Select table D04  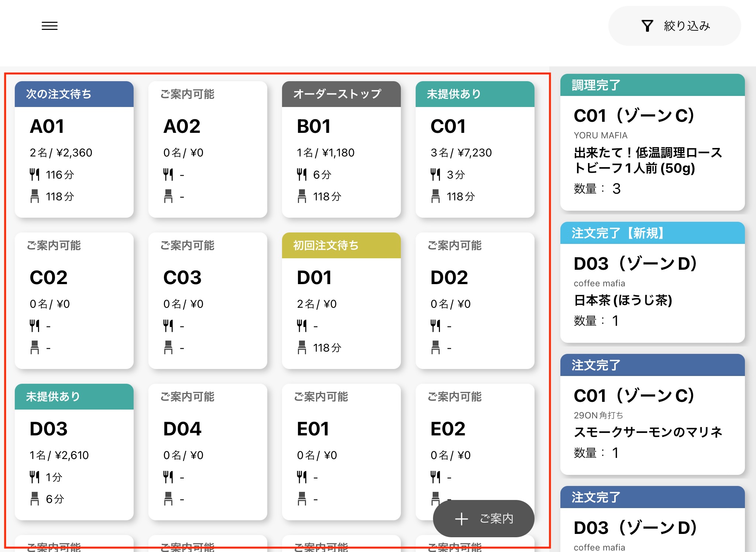click(208, 452)
